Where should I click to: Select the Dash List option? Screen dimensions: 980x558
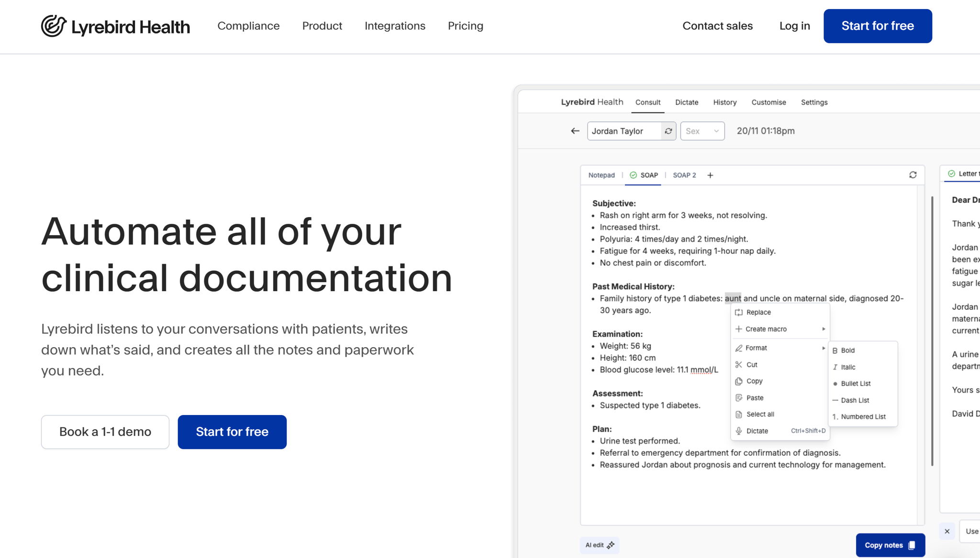(855, 400)
